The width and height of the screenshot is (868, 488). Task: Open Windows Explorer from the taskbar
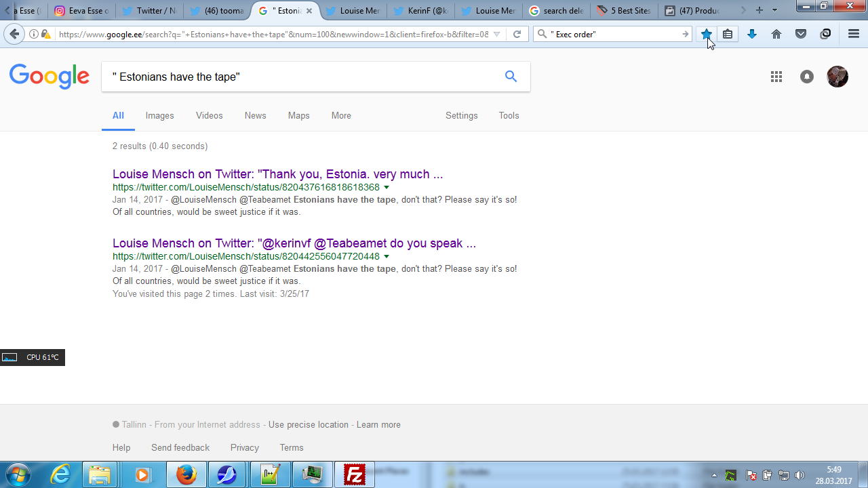pyautogui.click(x=100, y=474)
